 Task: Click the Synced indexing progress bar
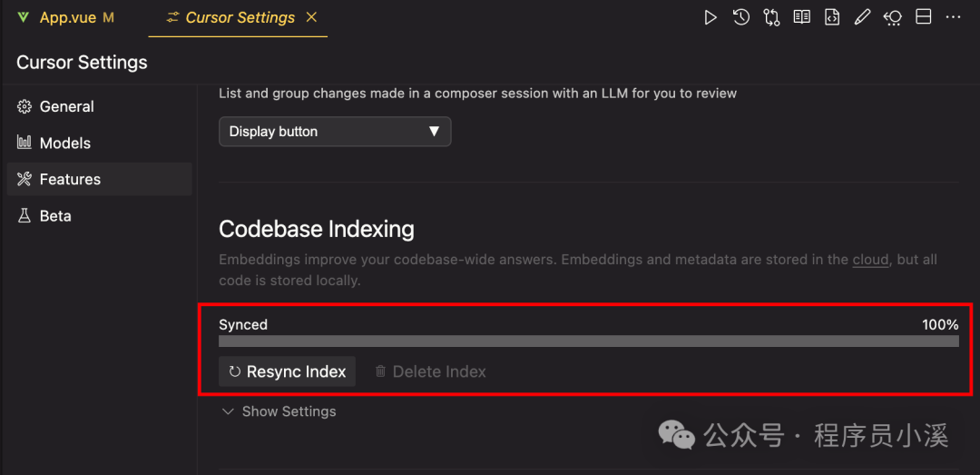tap(588, 341)
